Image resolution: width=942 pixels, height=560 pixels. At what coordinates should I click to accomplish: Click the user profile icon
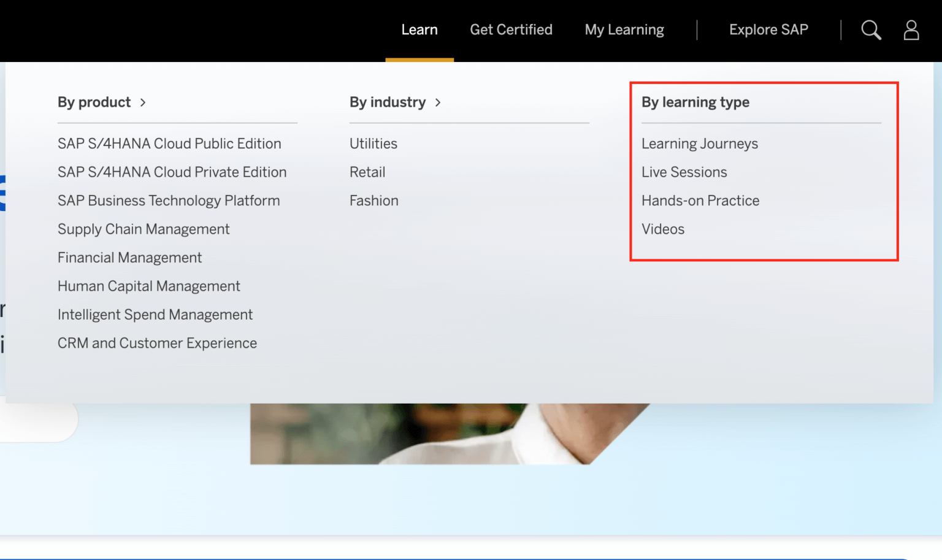click(911, 29)
